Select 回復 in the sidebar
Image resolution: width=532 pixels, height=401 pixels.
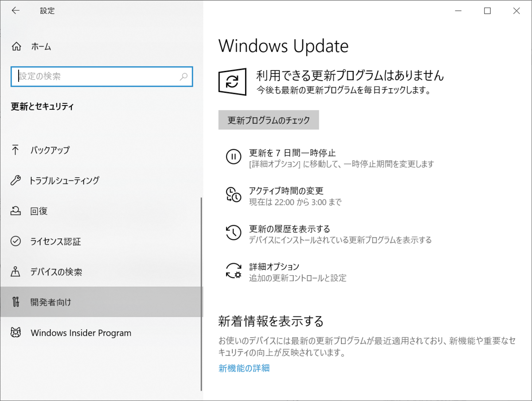tap(101, 211)
